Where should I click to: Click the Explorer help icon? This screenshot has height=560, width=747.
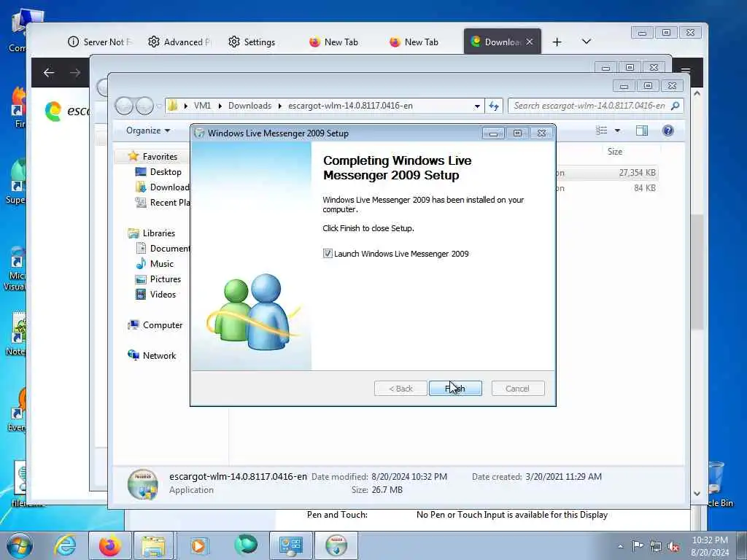[x=668, y=131]
